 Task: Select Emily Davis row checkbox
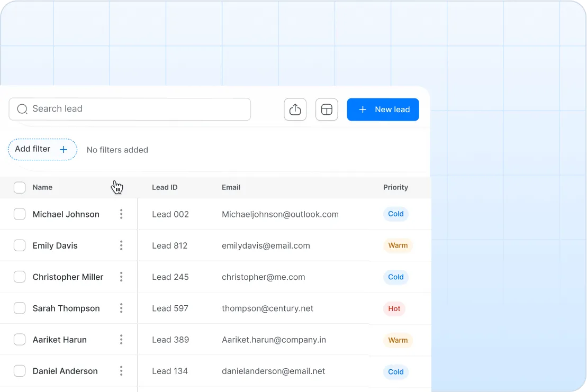[x=20, y=245]
